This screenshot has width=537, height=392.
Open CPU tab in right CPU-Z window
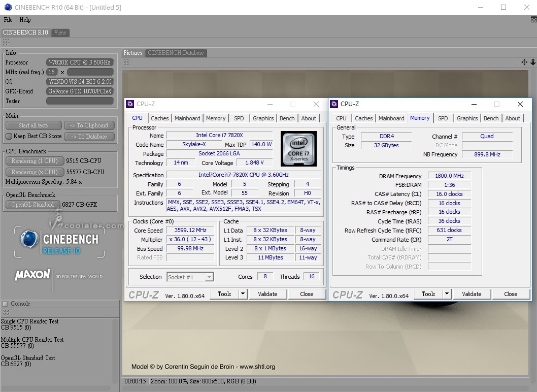point(341,118)
